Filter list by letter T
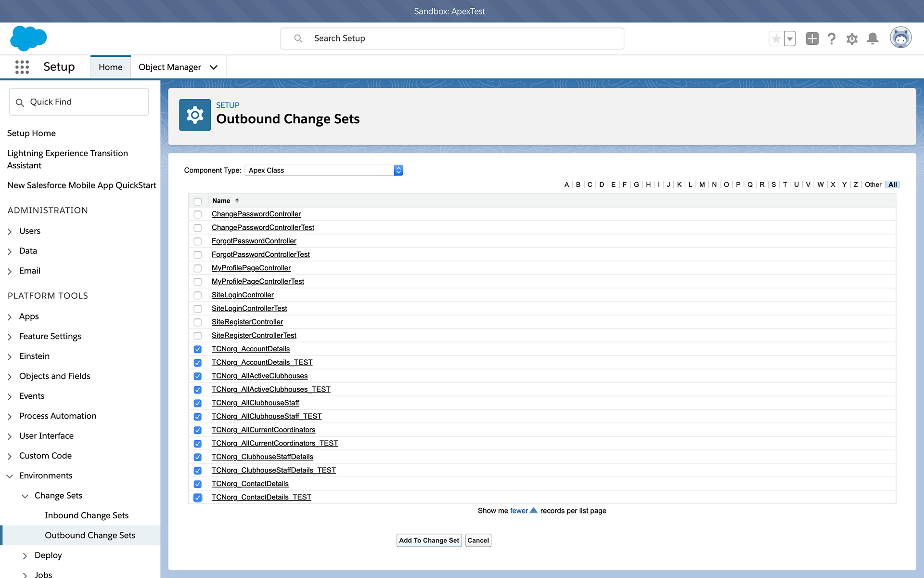This screenshot has width=924, height=578. pyautogui.click(x=785, y=184)
